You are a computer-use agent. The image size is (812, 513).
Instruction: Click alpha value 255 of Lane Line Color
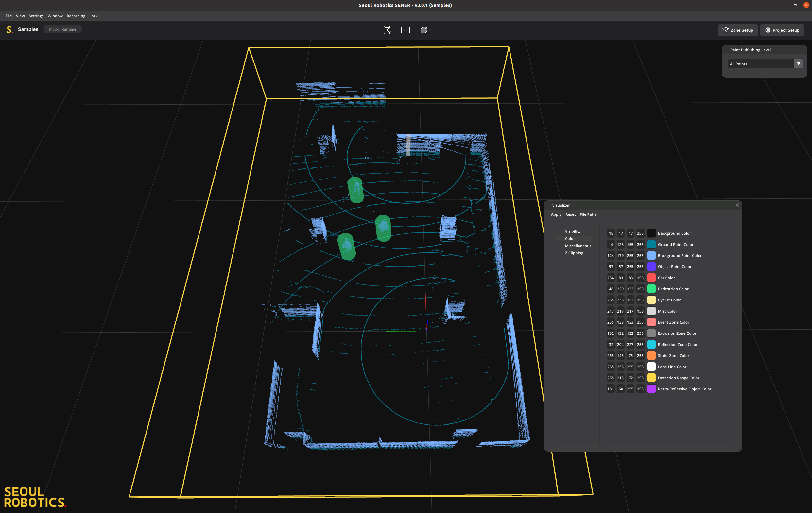640,367
